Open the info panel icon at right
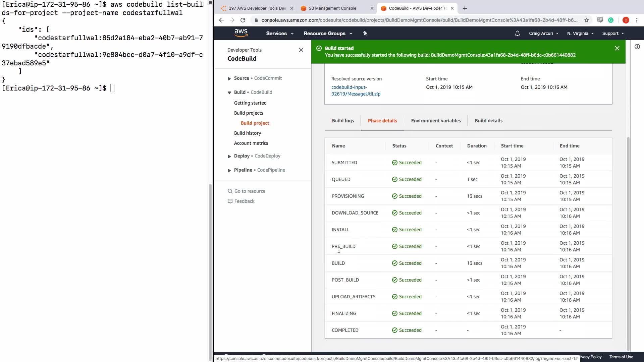Image resolution: width=644 pixels, height=362 pixels. point(637,47)
